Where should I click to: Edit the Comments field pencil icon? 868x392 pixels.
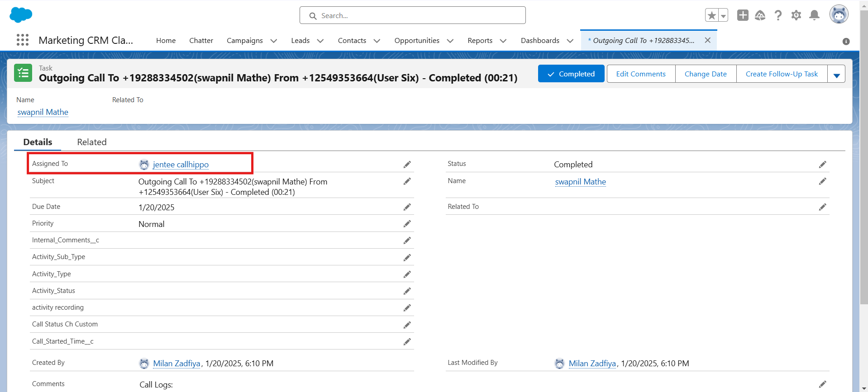coord(823,384)
